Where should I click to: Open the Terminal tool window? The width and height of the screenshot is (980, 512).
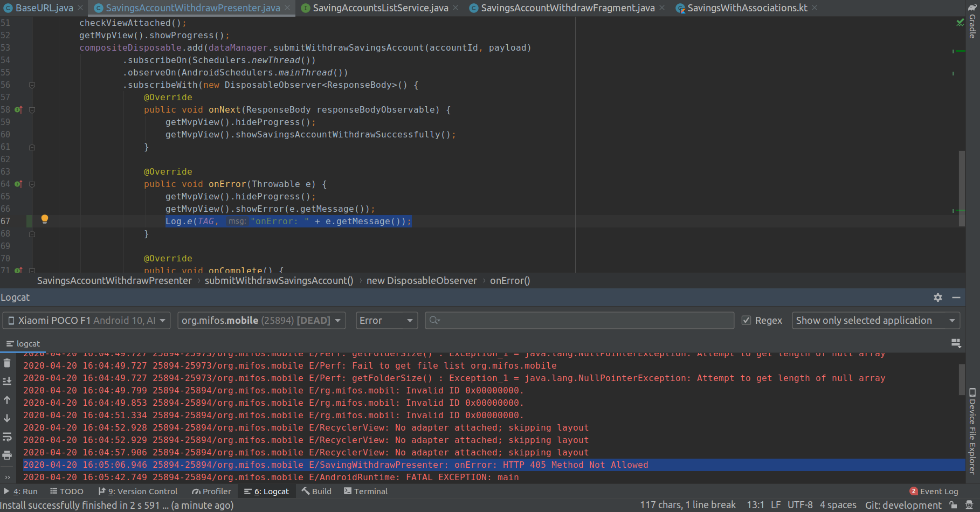pyautogui.click(x=366, y=492)
